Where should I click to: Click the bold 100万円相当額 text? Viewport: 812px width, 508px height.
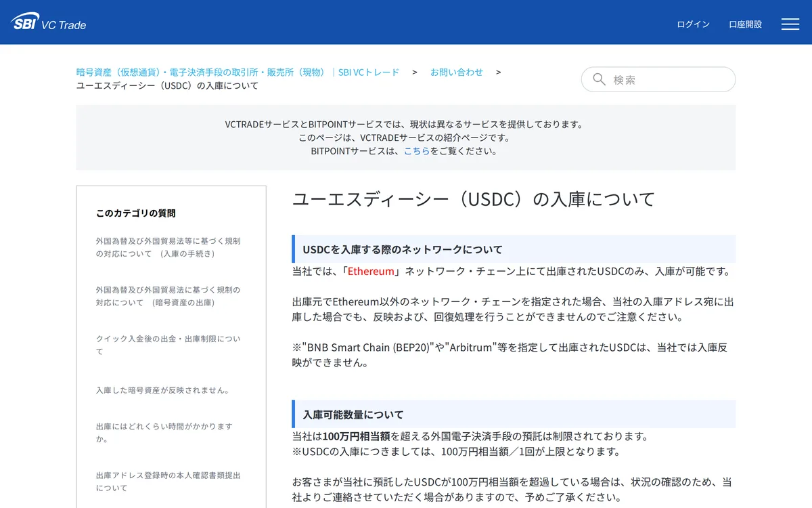click(356, 436)
